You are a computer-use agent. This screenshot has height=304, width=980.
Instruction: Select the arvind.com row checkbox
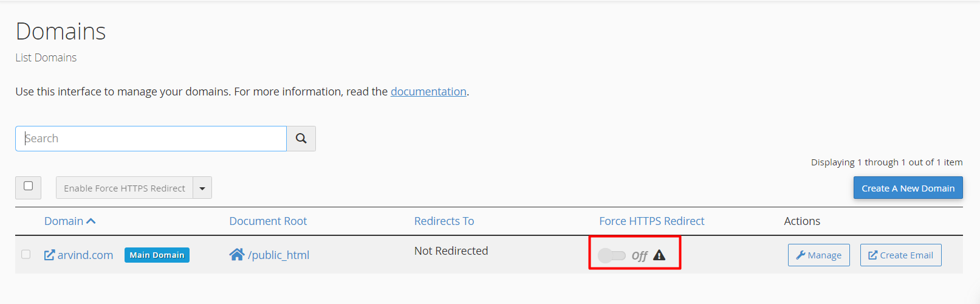(x=26, y=254)
